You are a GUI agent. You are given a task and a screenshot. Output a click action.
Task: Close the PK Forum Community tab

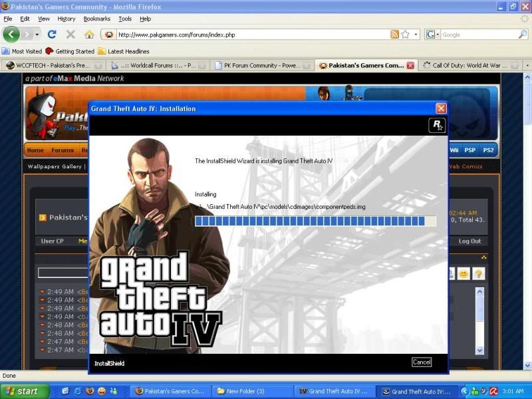click(306, 65)
